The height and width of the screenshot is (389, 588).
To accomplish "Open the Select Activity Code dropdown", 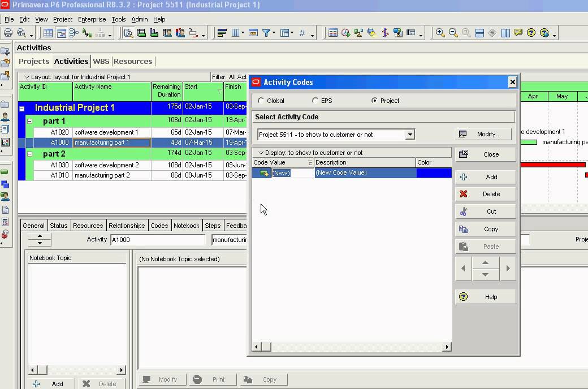I will click(x=410, y=135).
